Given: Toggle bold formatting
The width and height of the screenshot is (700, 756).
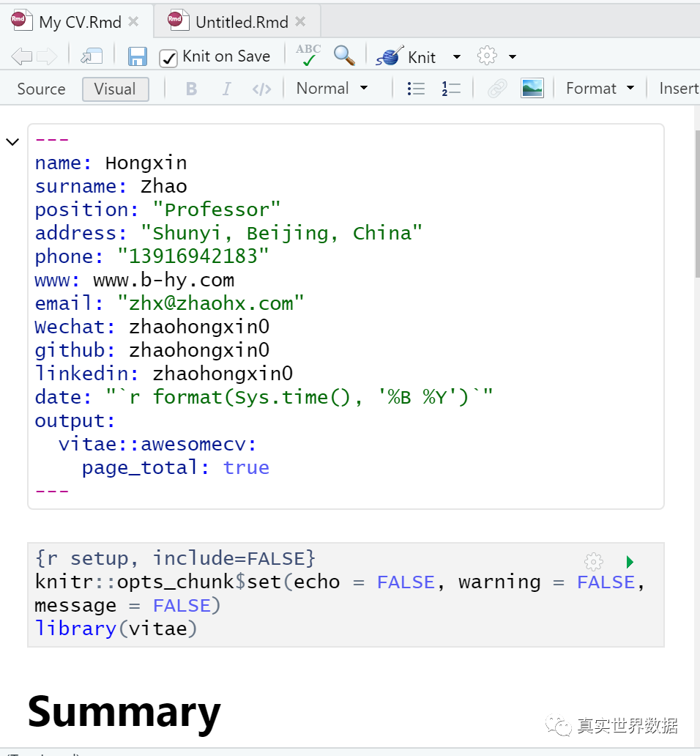Looking at the screenshot, I should pyautogui.click(x=191, y=88).
